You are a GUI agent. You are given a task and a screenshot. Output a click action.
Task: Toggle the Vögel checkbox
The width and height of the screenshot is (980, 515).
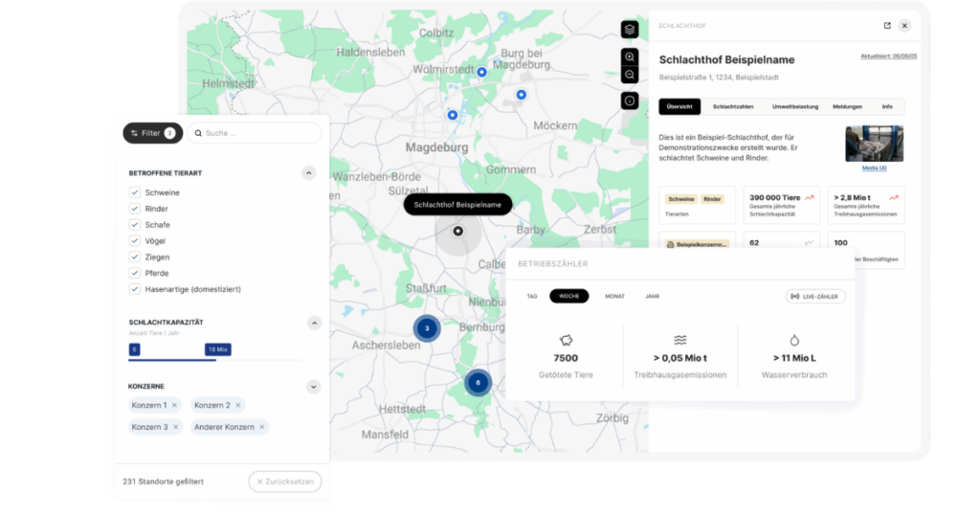point(135,241)
